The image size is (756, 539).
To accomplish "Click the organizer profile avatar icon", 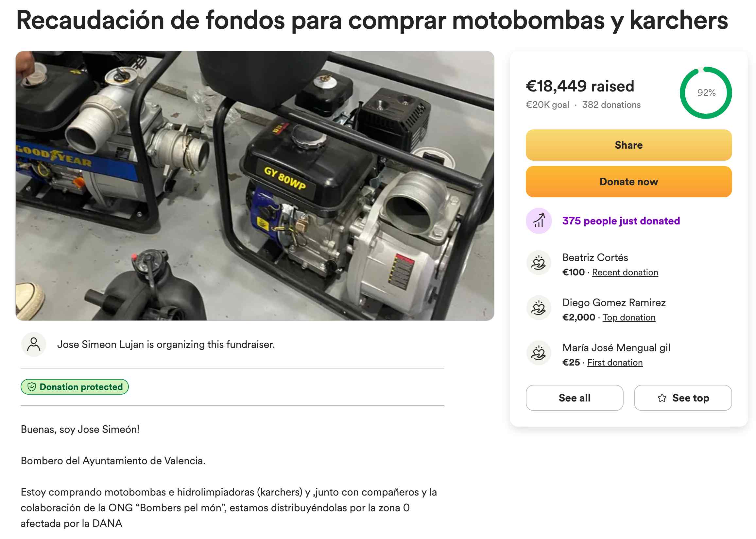I will pyautogui.click(x=34, y=344).
